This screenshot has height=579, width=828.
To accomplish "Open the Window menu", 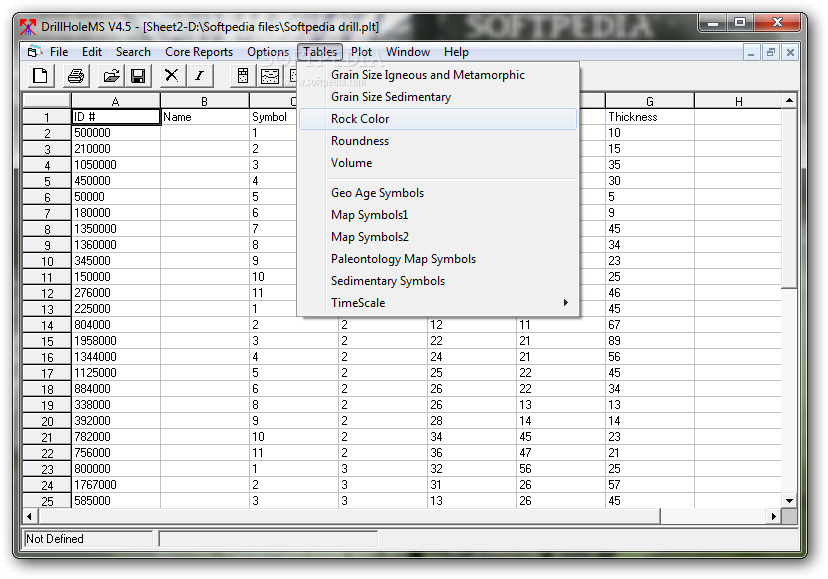I will [408, 52].
